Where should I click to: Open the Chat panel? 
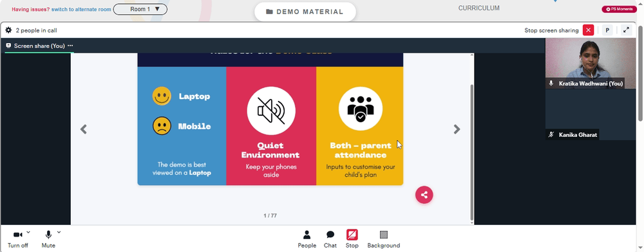pyautogui.click(x=330, y=239)
